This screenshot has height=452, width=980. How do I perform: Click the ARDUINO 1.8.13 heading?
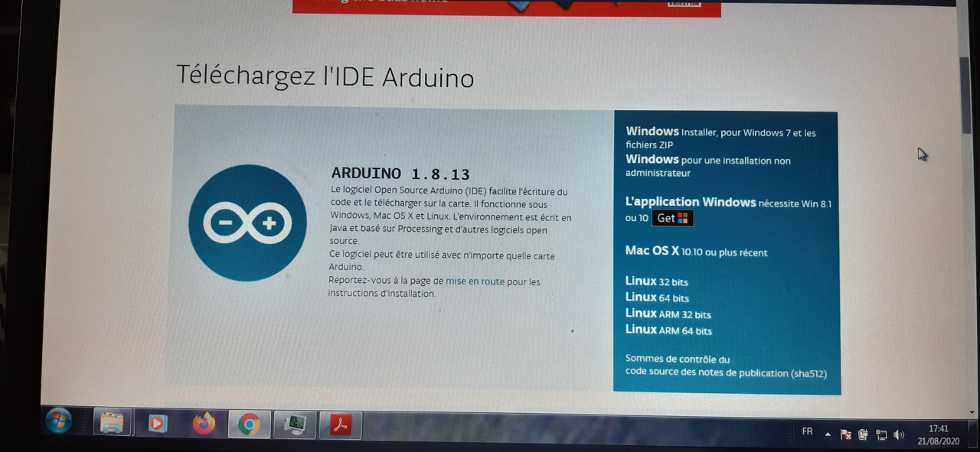(x=400, y=174)
